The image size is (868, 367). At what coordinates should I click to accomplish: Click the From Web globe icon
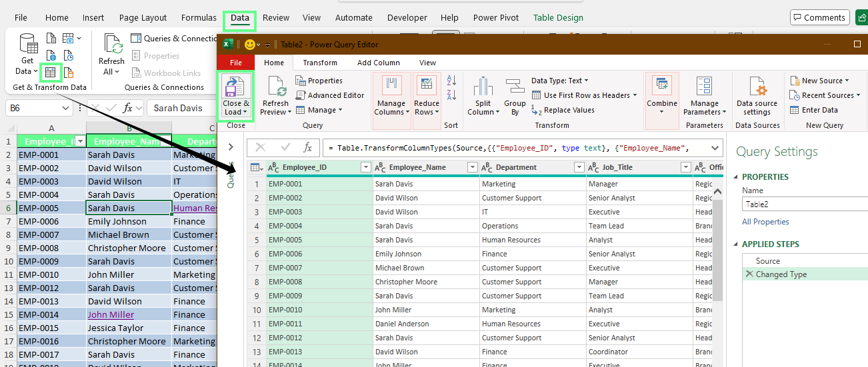coord(51,55)
